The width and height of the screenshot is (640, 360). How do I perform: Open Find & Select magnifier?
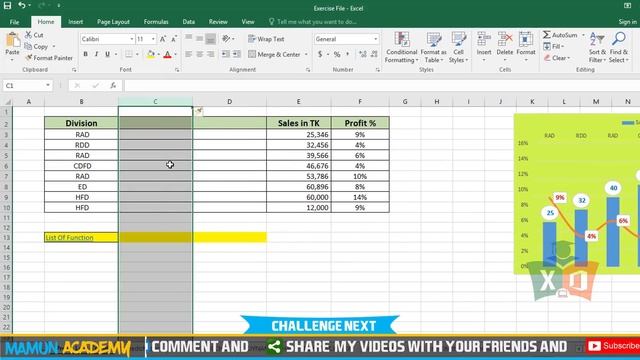[x=619, y=47]
